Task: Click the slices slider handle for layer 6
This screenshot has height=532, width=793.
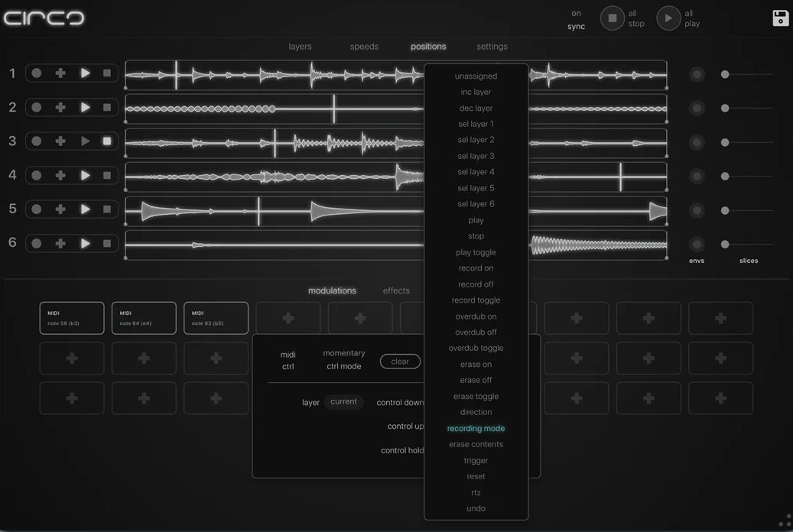Action: pyautogui.click(x=725, y=245)
